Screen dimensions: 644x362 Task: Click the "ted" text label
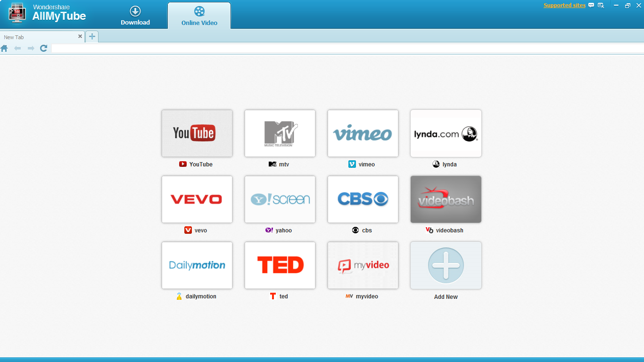click(x=284, y=296)
